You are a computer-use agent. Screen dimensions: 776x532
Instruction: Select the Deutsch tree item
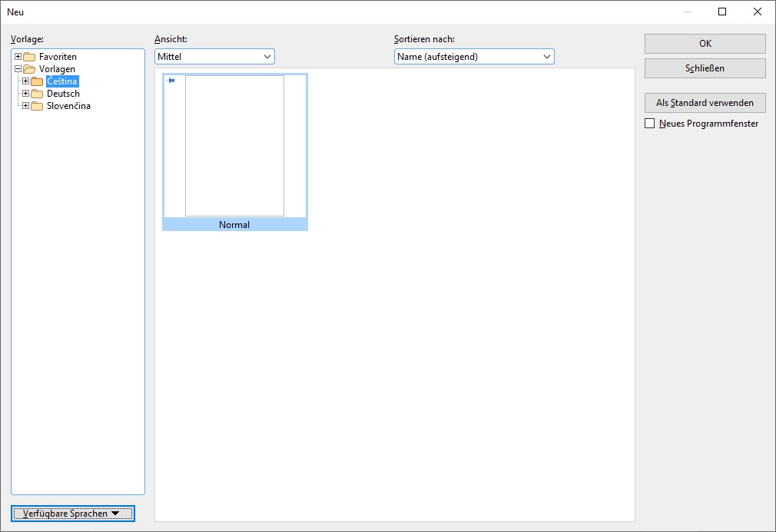point(63,94)
